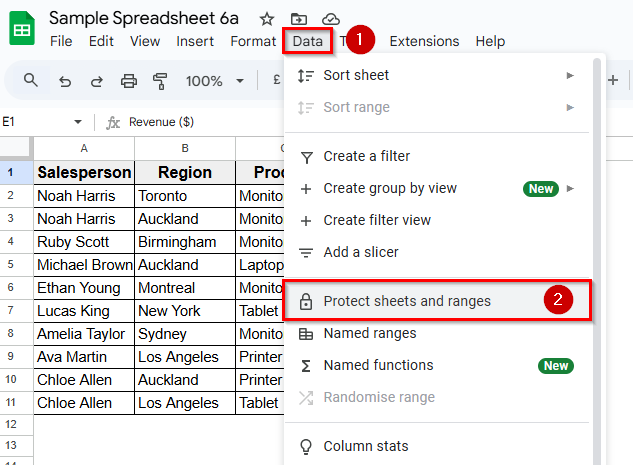633x465 pixels.
Task: Star the Sample Spreadsheet 6a document
Action: (x=267, y=19)
